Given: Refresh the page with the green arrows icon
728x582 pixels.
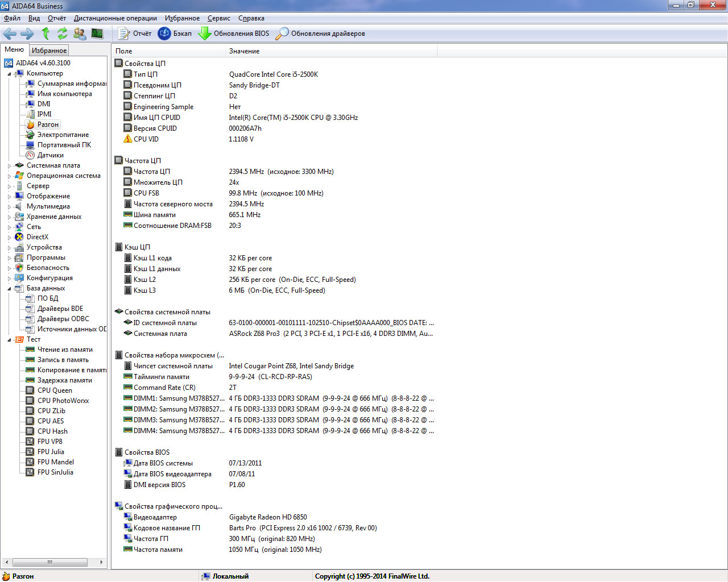Looking at the screenshot, I should tap(62, 34).
